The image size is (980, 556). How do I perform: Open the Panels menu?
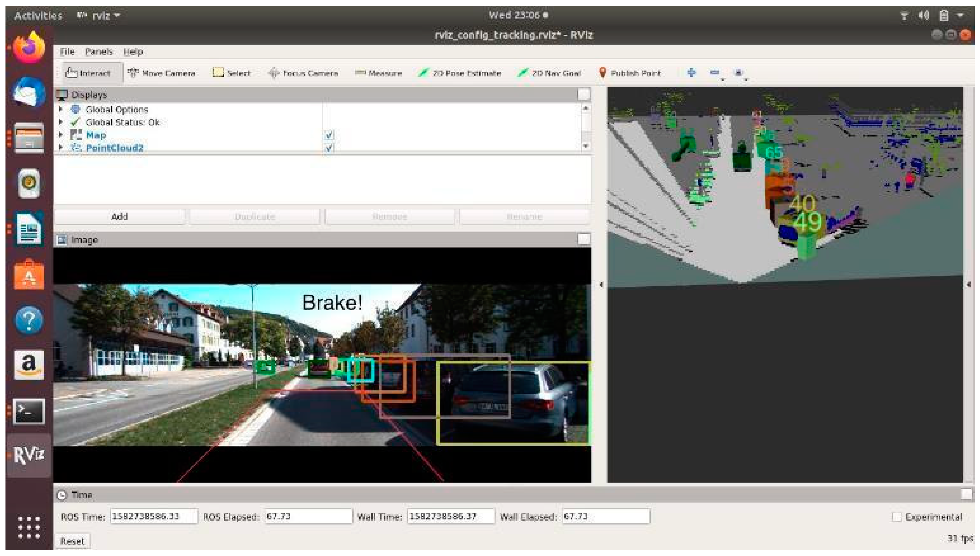(98, 52)
